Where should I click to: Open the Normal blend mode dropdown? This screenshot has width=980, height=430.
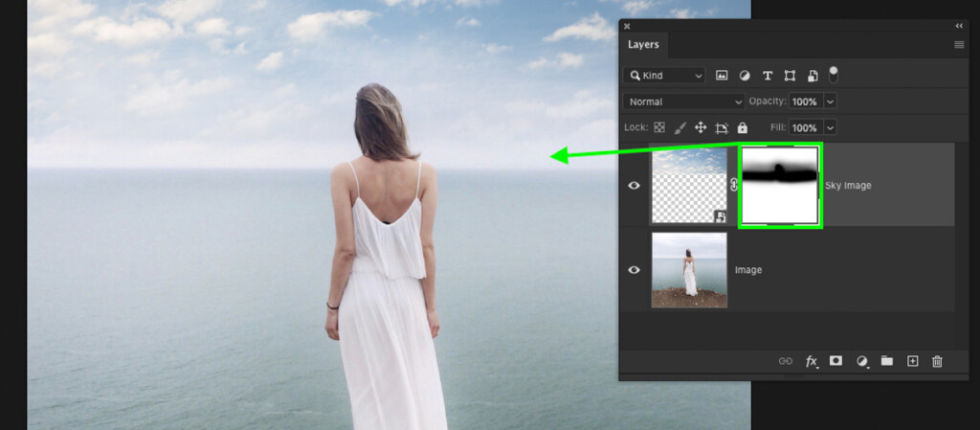tap(683, 102)
